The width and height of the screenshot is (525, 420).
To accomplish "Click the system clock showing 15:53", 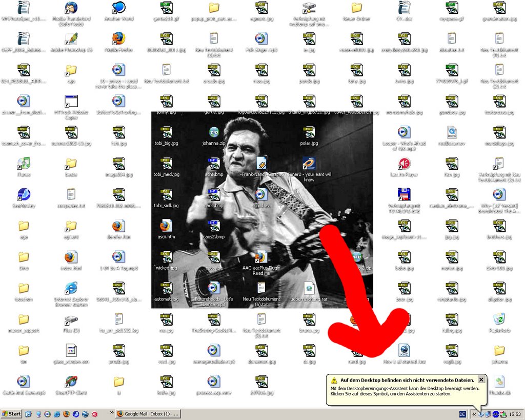I will [x=514, y=414].
